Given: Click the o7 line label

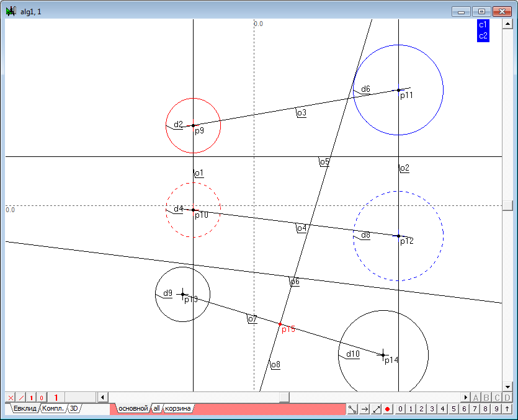Looking at the screenshot, I should click(x=252, y=319).
